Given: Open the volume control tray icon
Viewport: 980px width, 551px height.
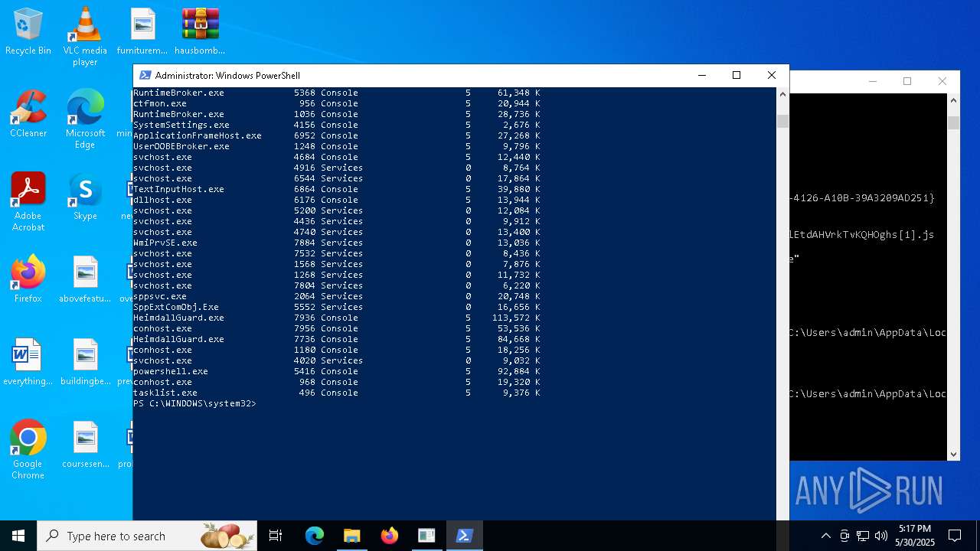Looking at the screenshot, I should click(881, 536).
